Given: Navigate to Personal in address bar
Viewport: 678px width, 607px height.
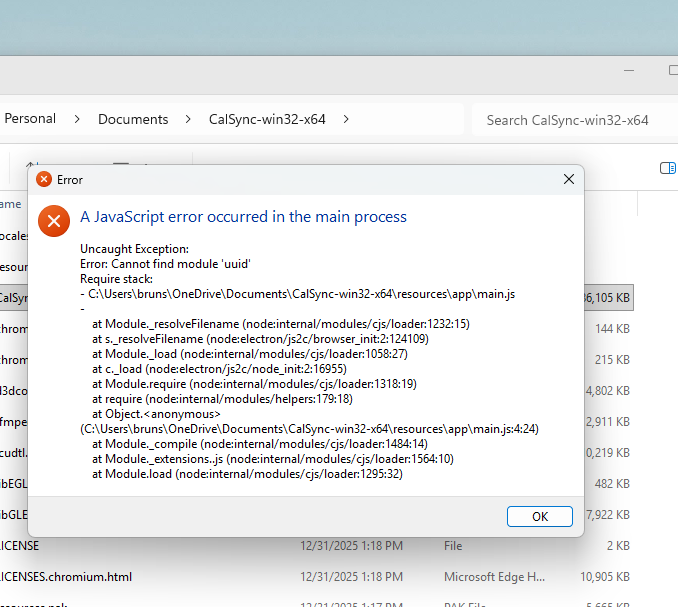Looking at the screenshot, I should coord(30,119).
